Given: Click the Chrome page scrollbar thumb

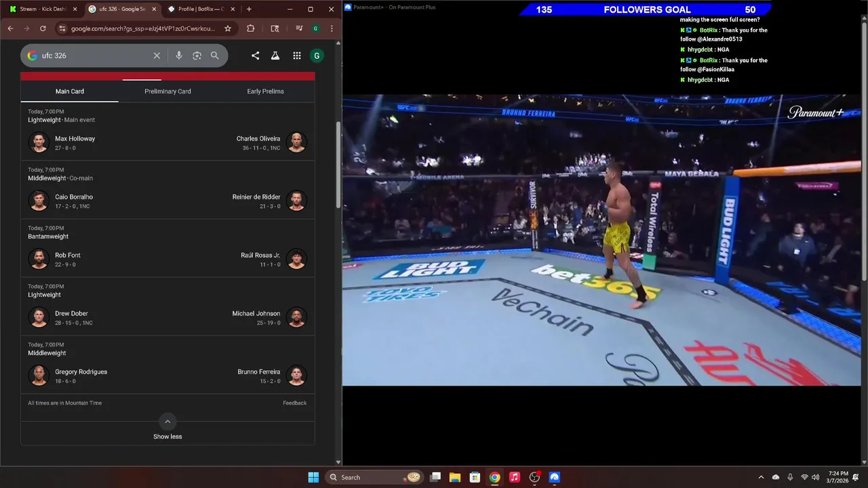Looking at the screenshot, I should [x=338, y=165].
